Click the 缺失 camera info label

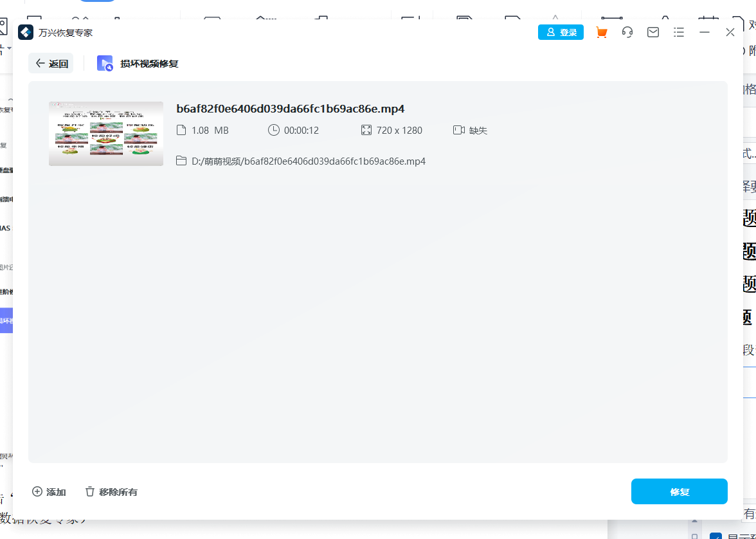coord(478,131)
